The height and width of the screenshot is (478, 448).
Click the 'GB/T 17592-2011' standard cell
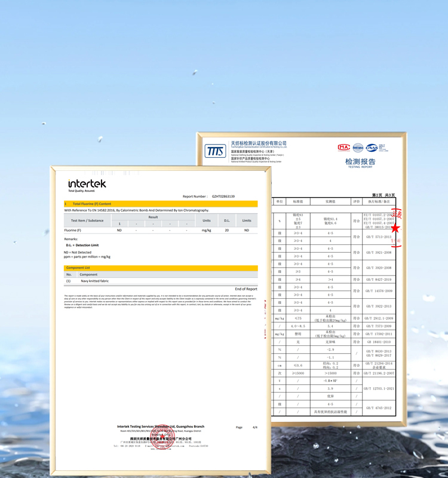tap(379, 334)
